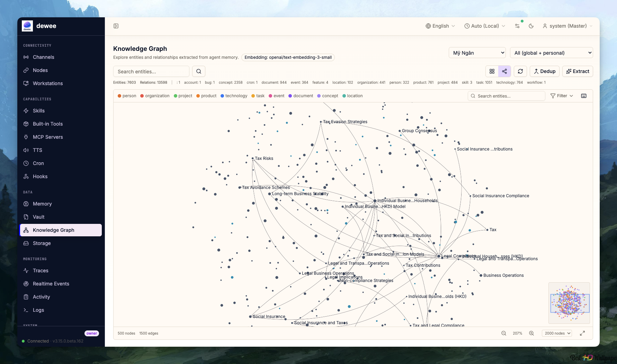Collapse the sidebar panel icon

[116, 26]
